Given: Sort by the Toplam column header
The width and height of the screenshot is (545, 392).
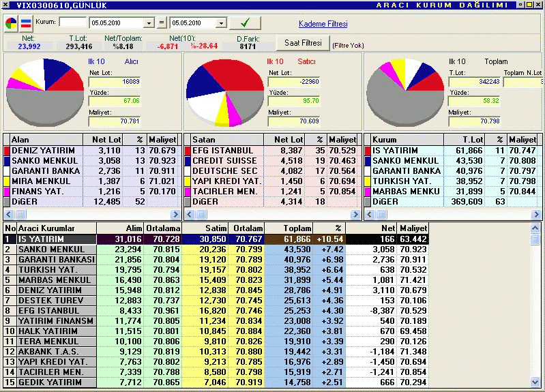Looking at the screenshot, I should [289, 228].
